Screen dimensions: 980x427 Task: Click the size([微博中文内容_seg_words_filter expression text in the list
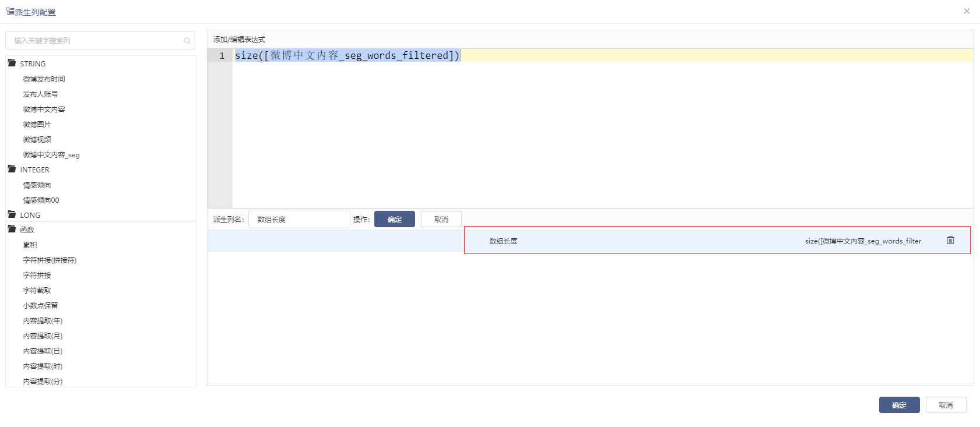pyautogui.click(x=863, y=241)
